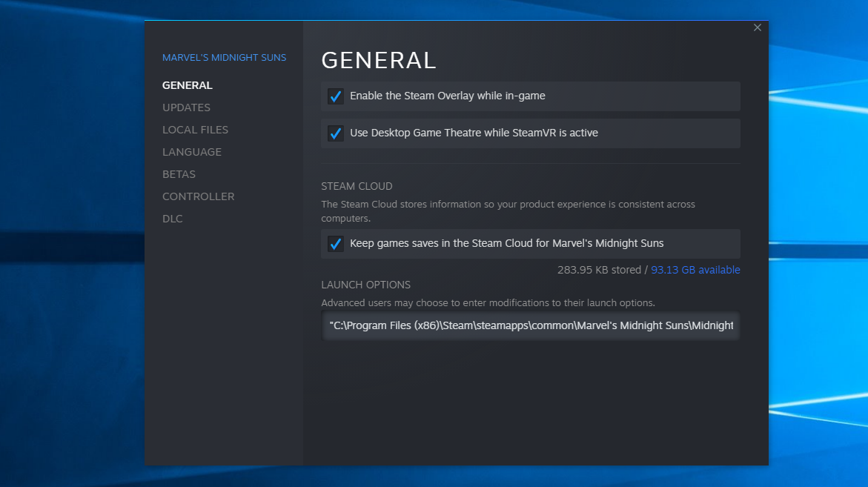The image size is (868, 487).
Task: Uncheck Enable the Steam Overlay while in-game
Action: (336, 96)
